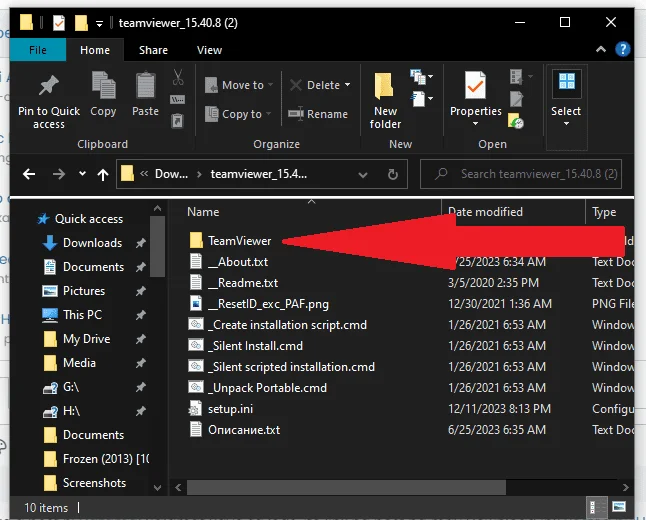Open Media folder in sidebar

click(x=70, y=363)
